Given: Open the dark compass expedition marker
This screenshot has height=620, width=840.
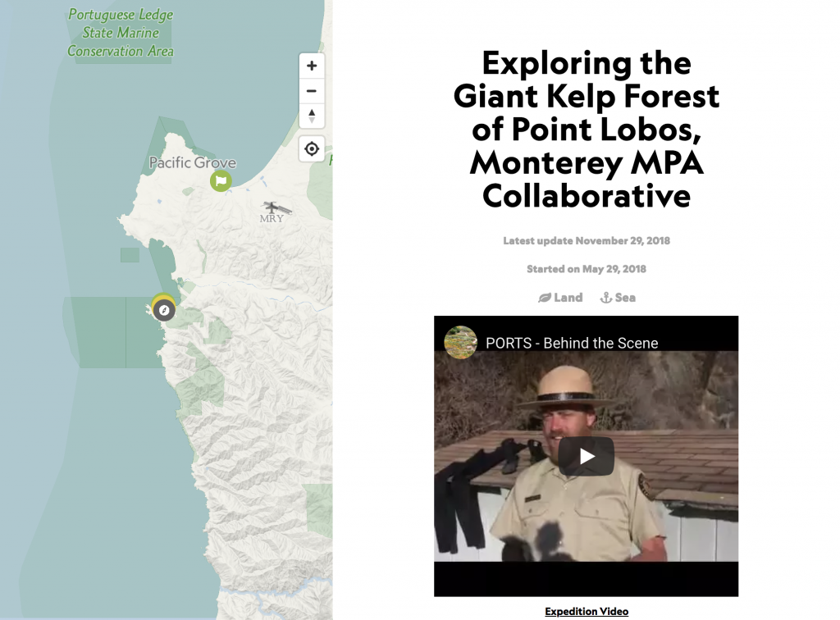Looking at the screenshot, I should pos(164,311).
